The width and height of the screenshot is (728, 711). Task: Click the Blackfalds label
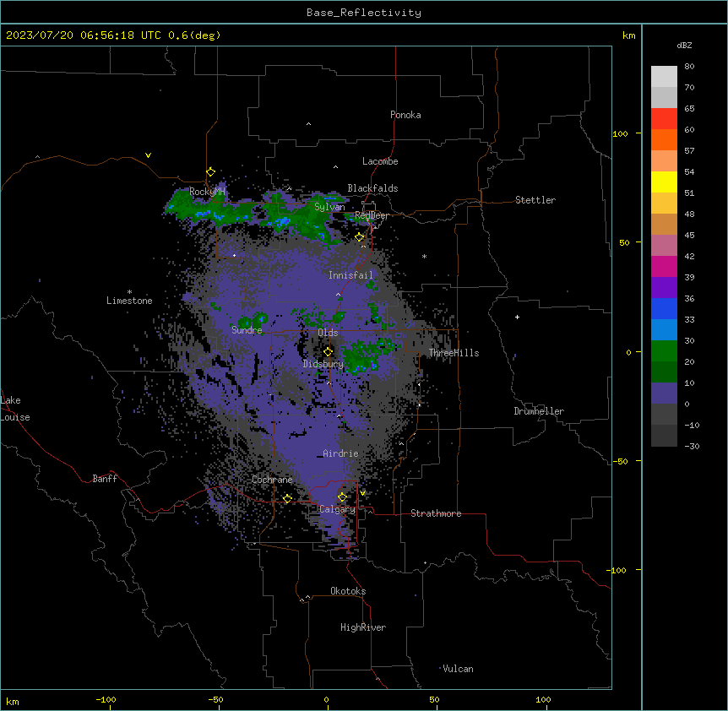point(372,188)
